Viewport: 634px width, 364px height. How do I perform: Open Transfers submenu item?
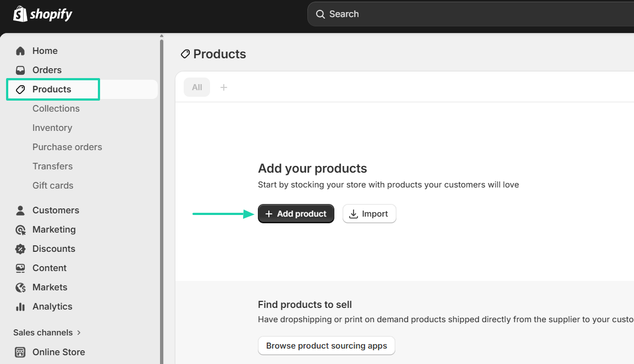(53, 166)
